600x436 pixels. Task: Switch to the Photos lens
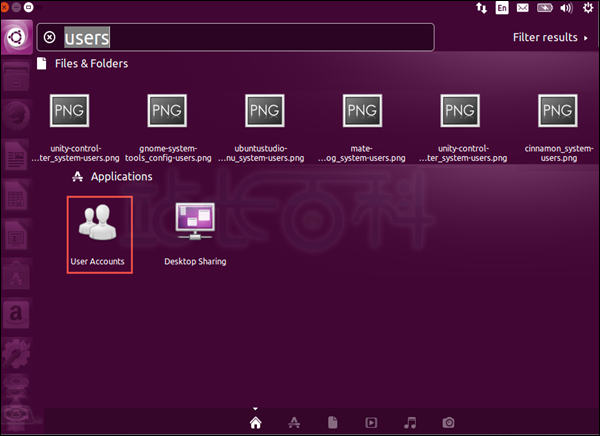448,423
